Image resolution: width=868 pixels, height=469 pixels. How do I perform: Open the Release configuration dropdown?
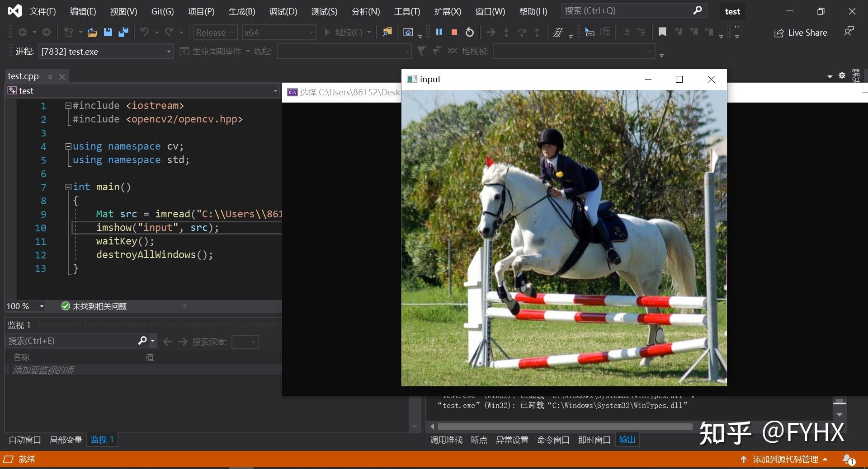(215, 33)
